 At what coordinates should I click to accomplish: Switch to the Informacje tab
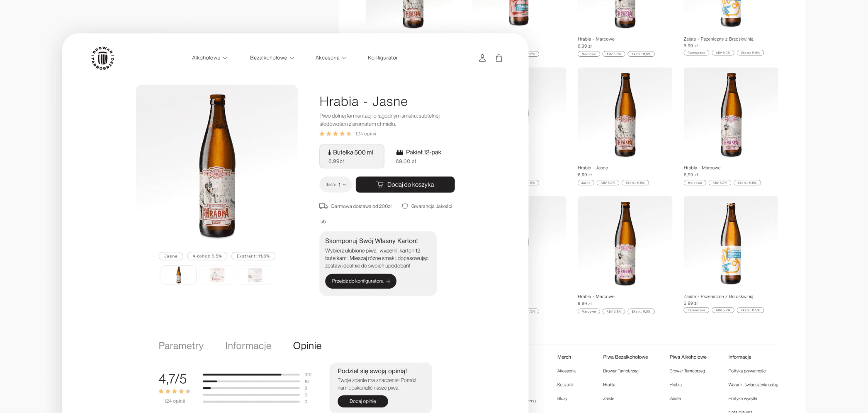pyautogui.click(x=248, y=346)
